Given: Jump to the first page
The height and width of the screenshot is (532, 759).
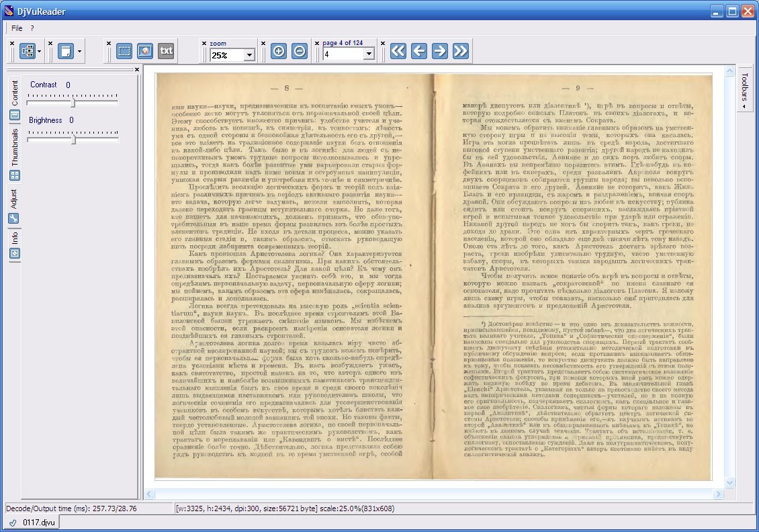Looking at the screenshot, I should tap(398, 51).
